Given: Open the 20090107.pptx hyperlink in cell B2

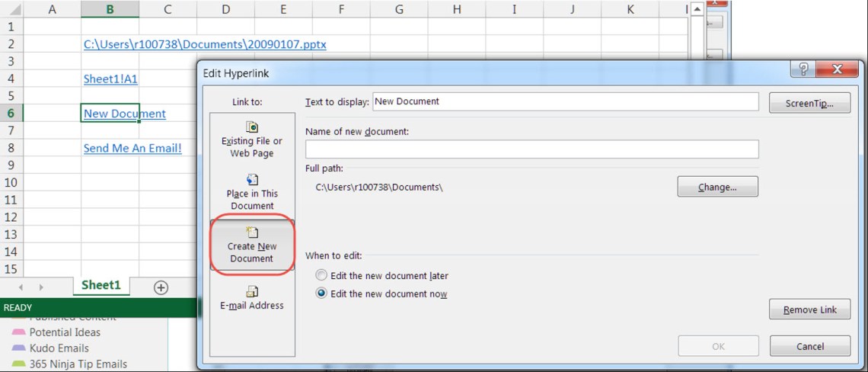Looking at the screenshot, I should (205, 44).
